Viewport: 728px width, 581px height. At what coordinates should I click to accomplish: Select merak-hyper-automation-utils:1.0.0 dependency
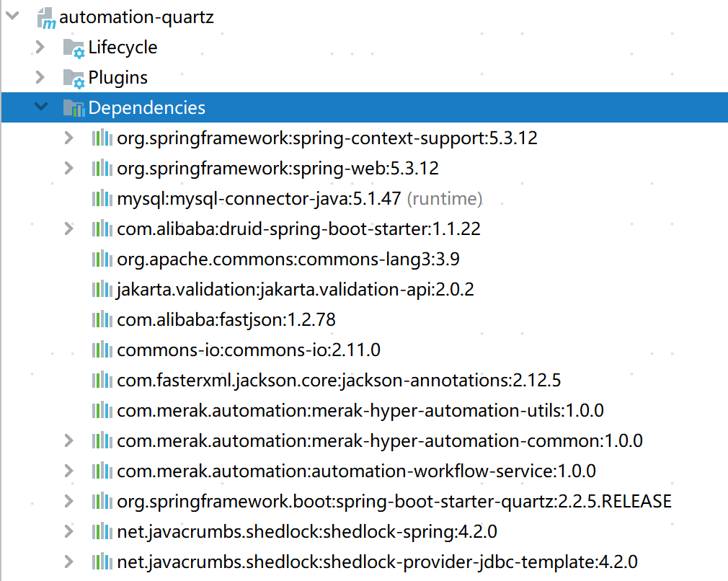pos(360,411)
